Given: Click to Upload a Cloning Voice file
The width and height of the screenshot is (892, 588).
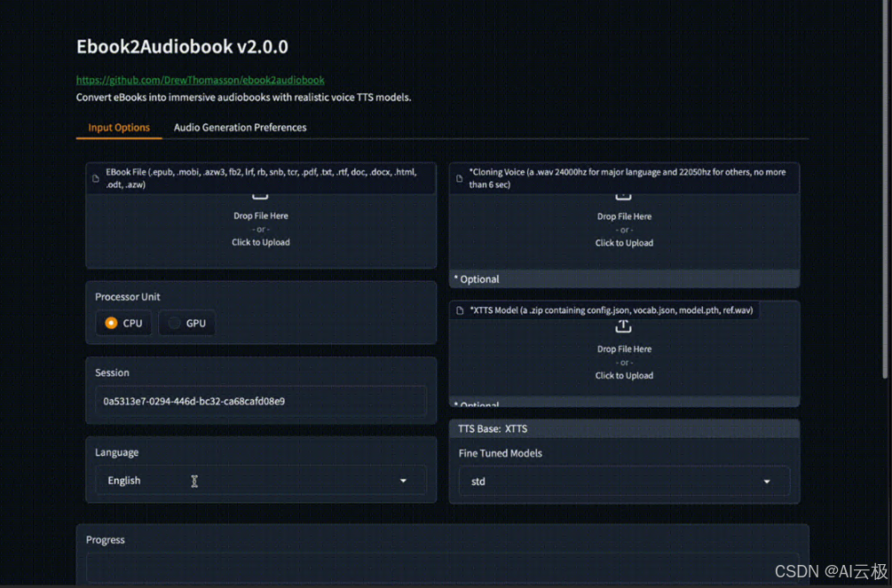Looking at the screenshot, I should [x=624, y=243].
